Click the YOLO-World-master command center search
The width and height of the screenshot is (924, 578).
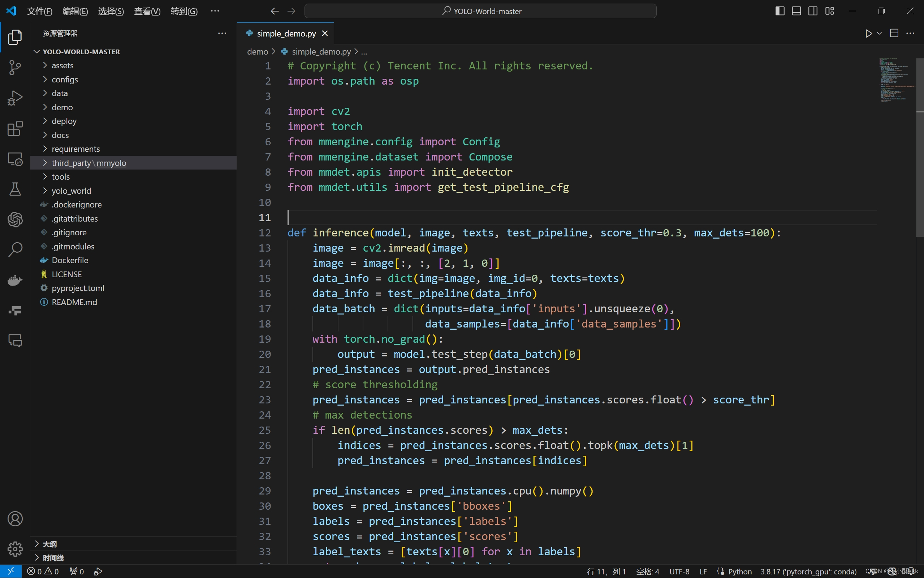(x=480, y=11)
